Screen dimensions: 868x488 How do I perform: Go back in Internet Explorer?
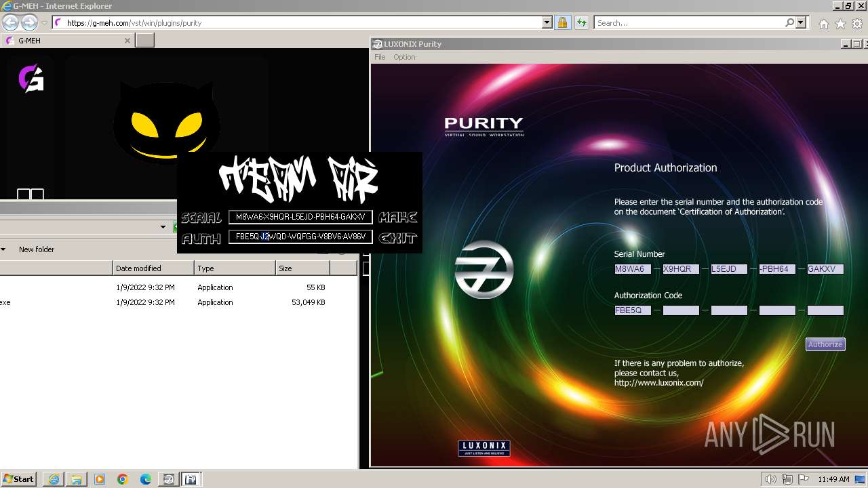(x=11, y=22)
